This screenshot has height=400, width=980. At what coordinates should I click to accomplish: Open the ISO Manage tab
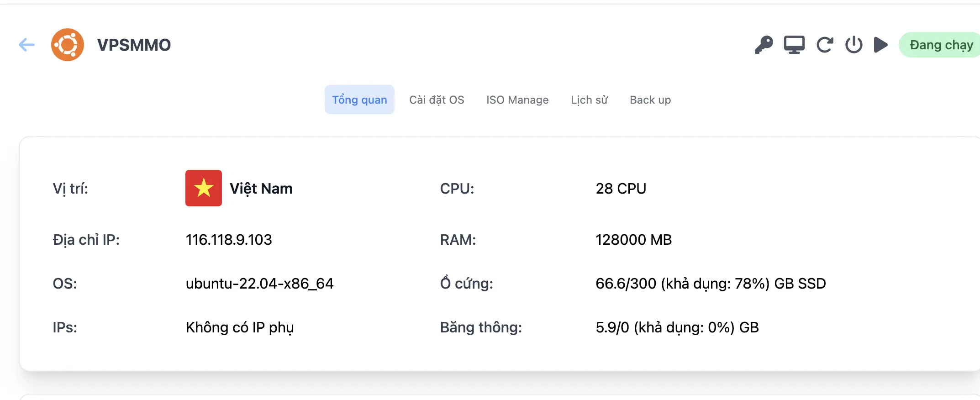(x=517, y=100)
